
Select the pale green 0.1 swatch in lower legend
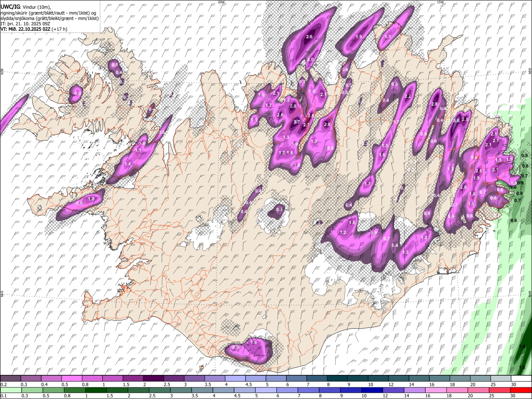coord(10,390)
